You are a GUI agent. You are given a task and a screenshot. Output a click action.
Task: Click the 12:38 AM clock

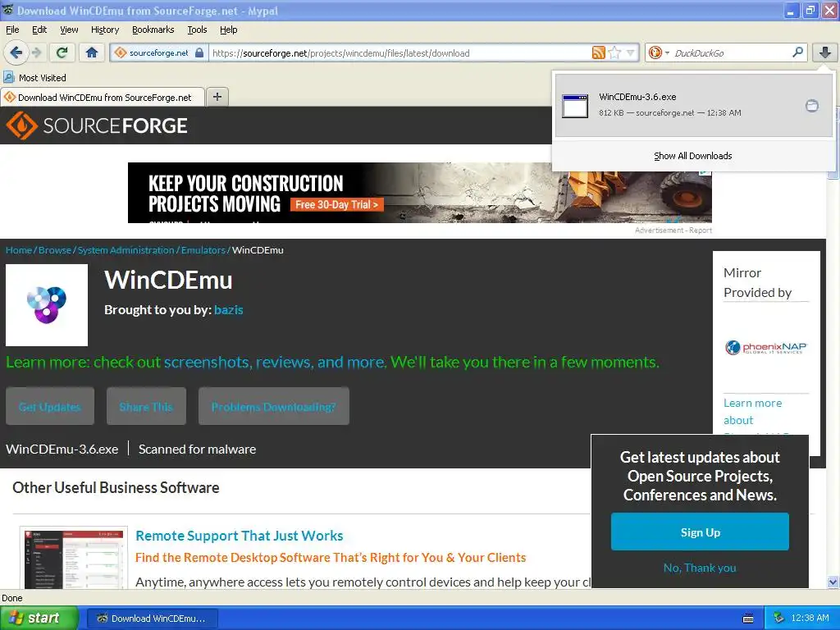tap(810, 619)
